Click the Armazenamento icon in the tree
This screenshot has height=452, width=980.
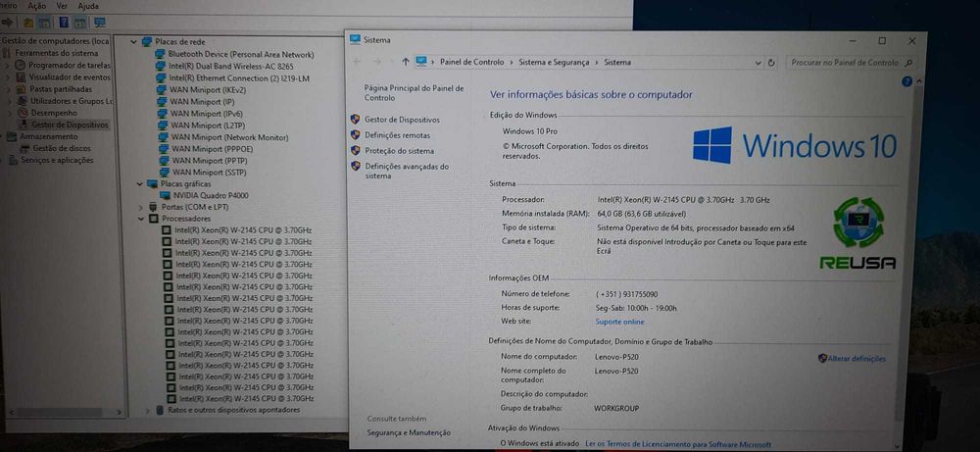(x=11, y=137)
